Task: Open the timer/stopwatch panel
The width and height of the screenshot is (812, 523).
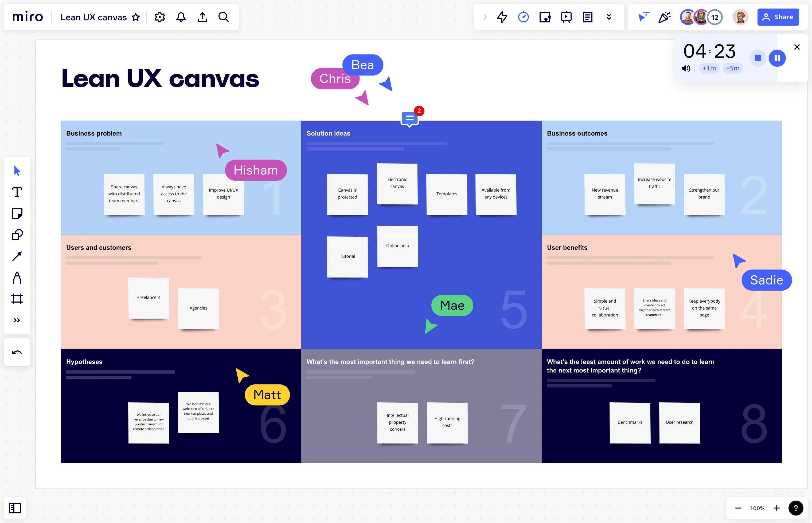Action: point(523,17)
